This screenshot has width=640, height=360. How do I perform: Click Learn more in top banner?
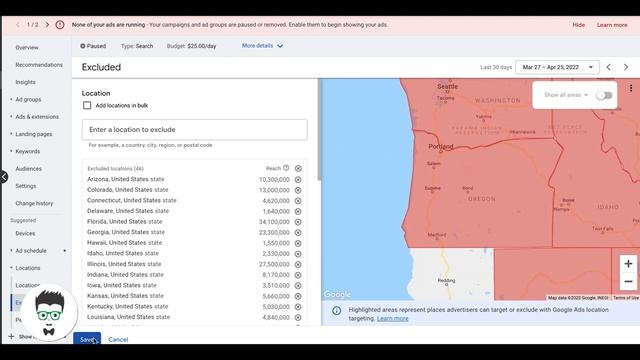point(612,25)
